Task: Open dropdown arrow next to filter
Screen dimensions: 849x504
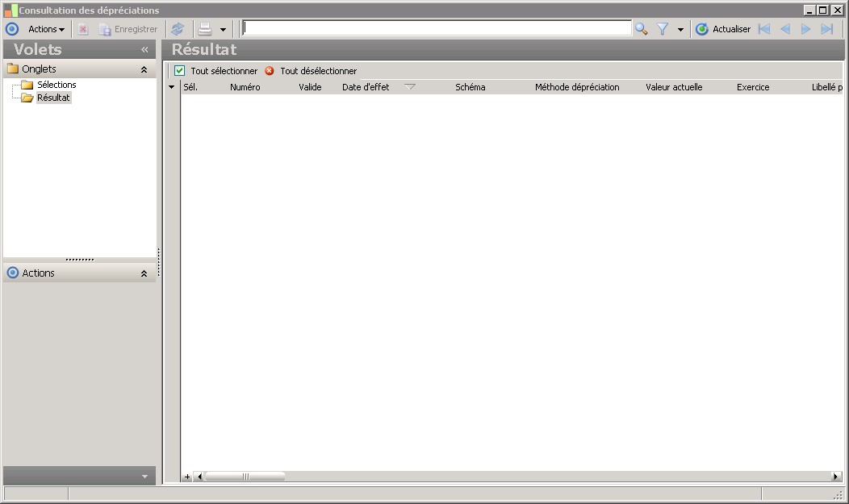Action: click(680, 30)
